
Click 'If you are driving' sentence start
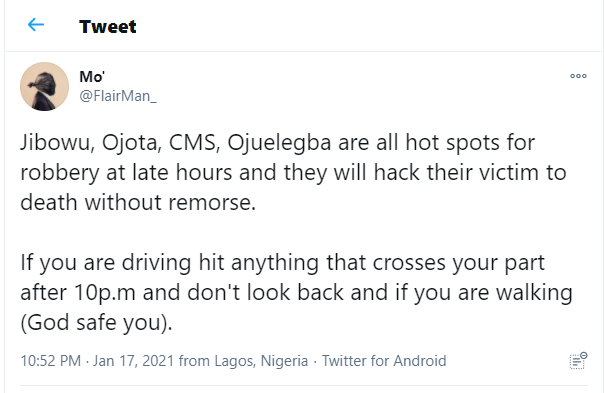pyautogui.click(x=106, y=263)
